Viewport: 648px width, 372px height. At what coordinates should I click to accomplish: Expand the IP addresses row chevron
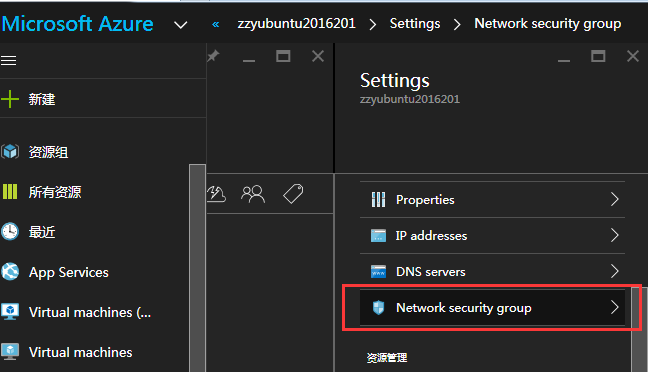pos(615,235)
